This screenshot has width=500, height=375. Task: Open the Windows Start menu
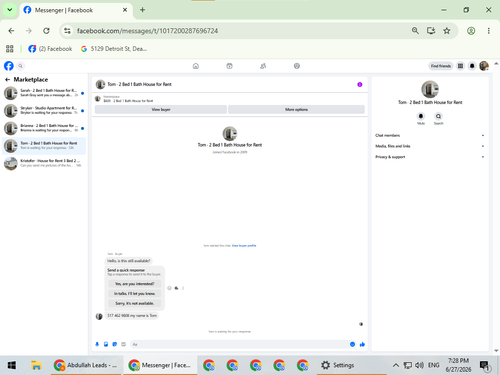[12, 365]
